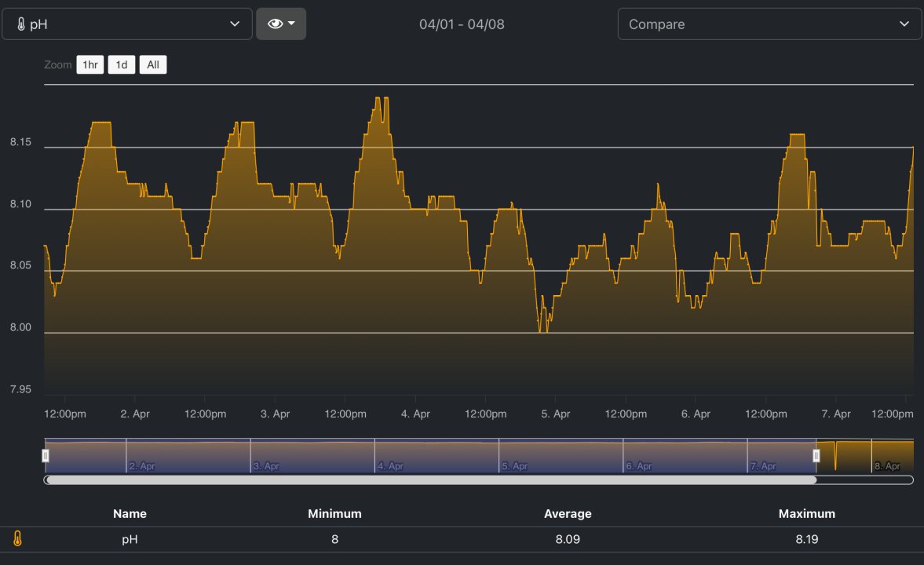
Task: Click the right navigator range handle
Action: (x=816, y=455)
